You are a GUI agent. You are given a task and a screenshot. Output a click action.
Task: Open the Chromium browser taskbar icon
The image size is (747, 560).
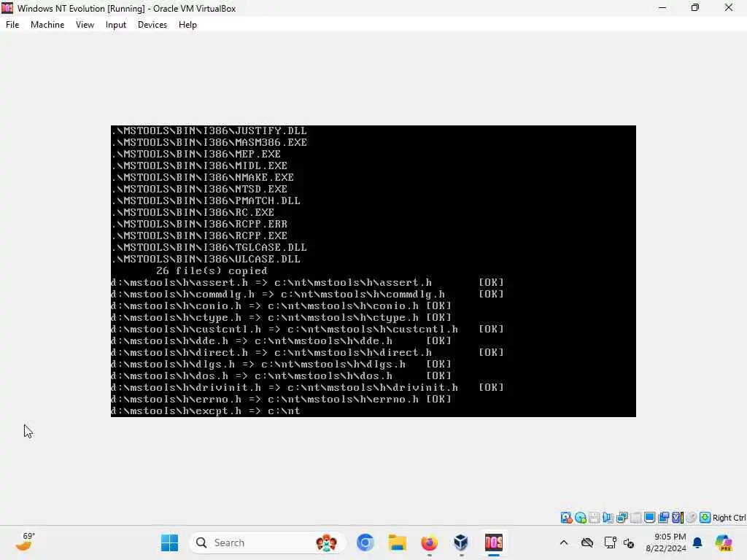(365, 542)
